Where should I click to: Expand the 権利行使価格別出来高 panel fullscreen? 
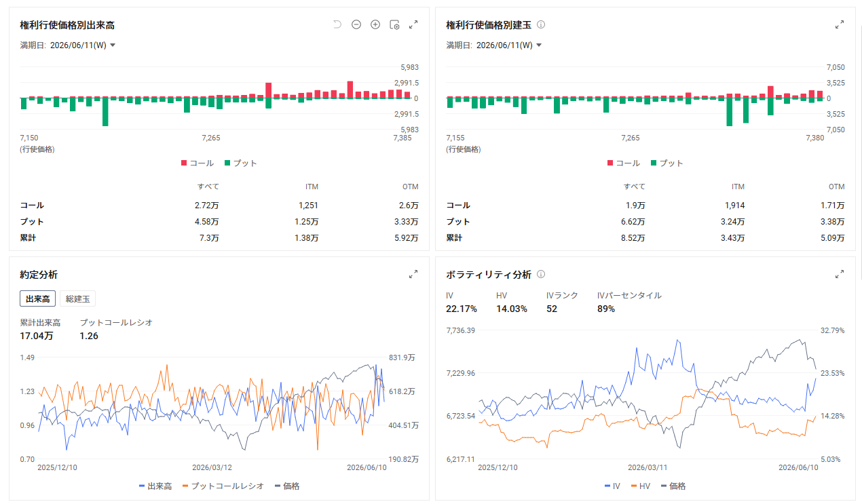point(413,24)
